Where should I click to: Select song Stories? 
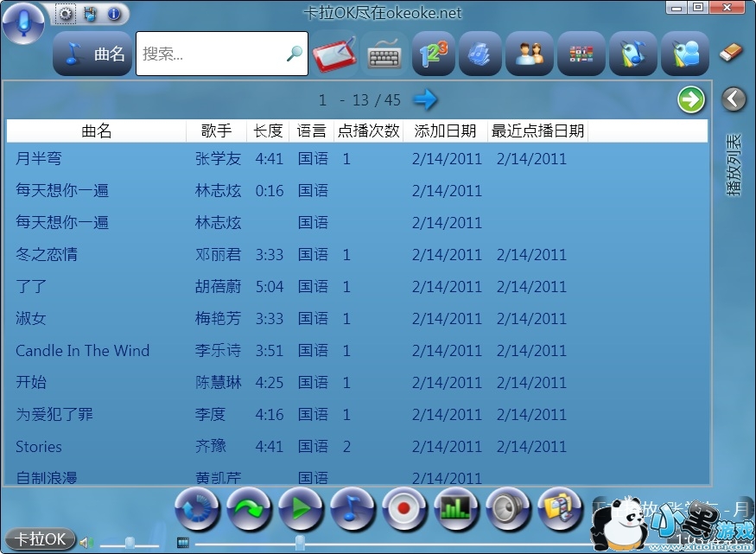[39, 447]
